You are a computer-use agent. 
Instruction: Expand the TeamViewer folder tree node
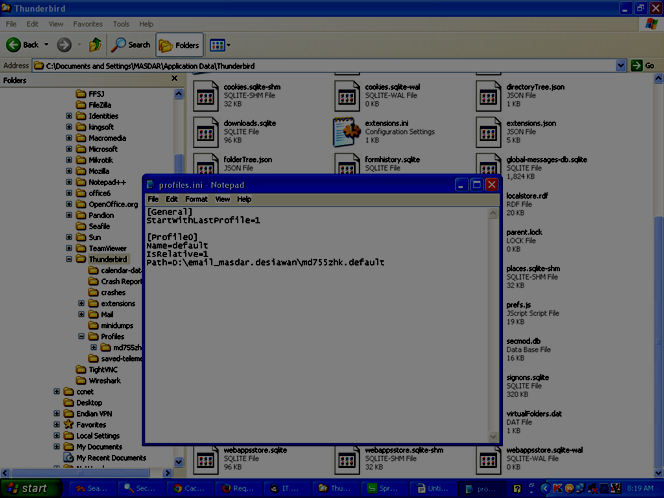[69, 248]
